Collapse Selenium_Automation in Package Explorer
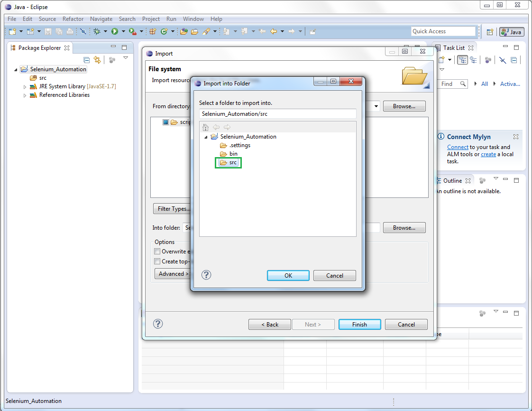Viewport: 532px width, 411px height. (16, 70)
